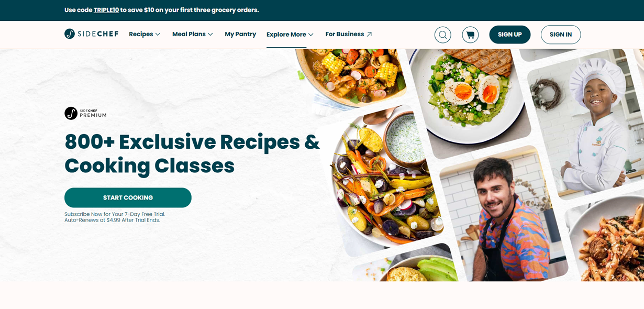Expand the Meal Plans dropdown chevron

click(x=210, y=35)
